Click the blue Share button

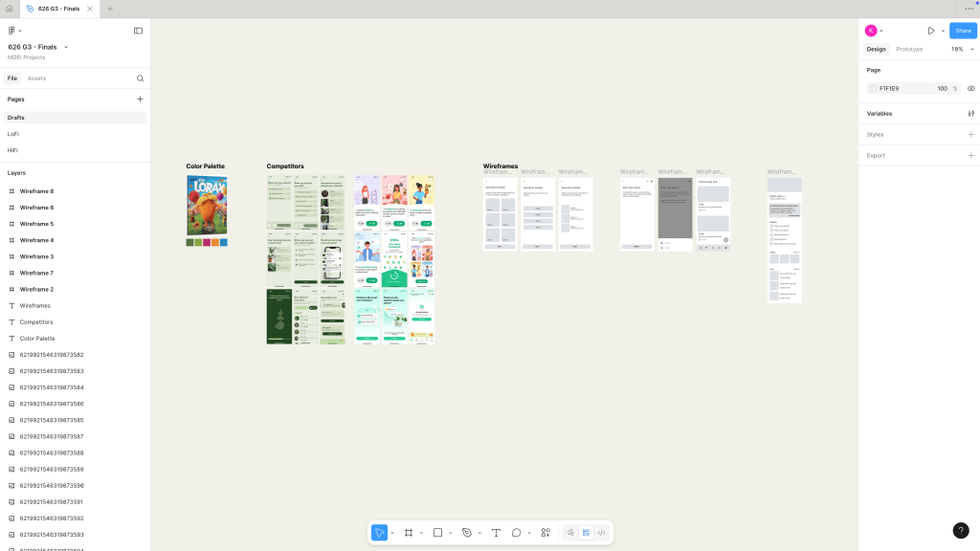pyautogui.click(x=963, y=31)
